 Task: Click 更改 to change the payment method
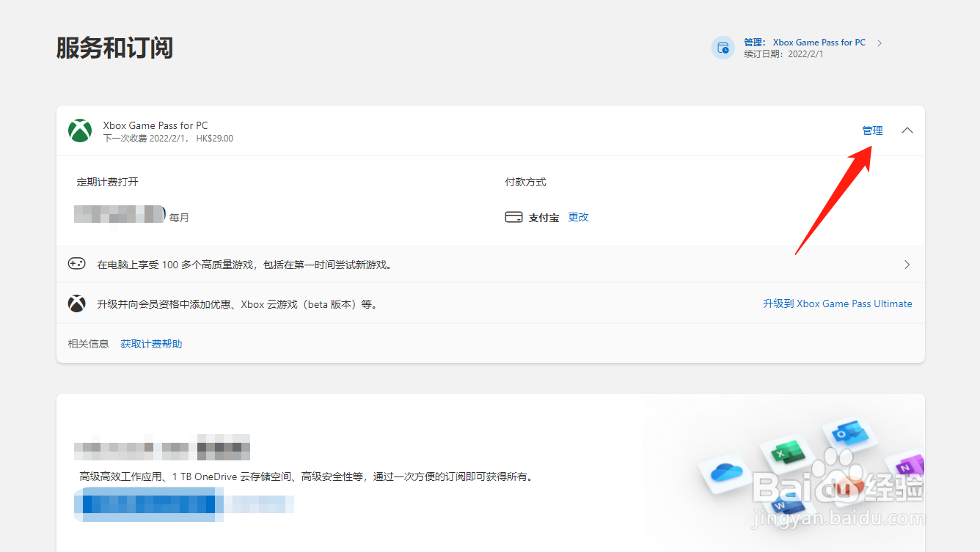tap(579, 218)
